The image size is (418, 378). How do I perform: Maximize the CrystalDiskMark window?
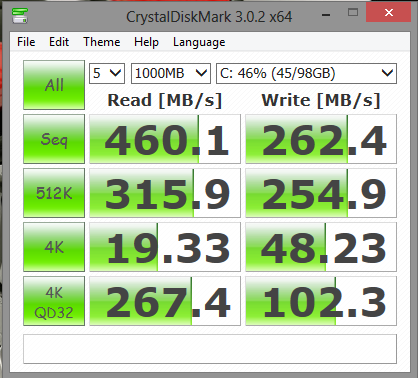[353, 13]
